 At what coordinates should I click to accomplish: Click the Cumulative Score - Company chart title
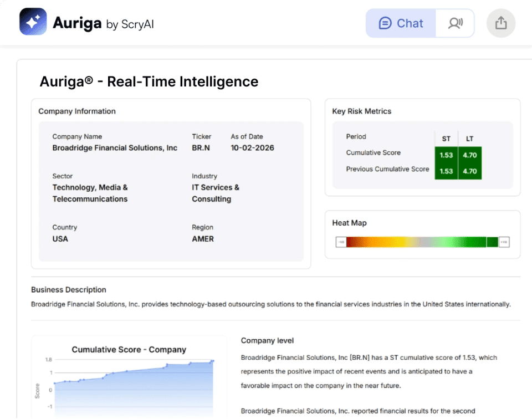[x=129, y=350]
